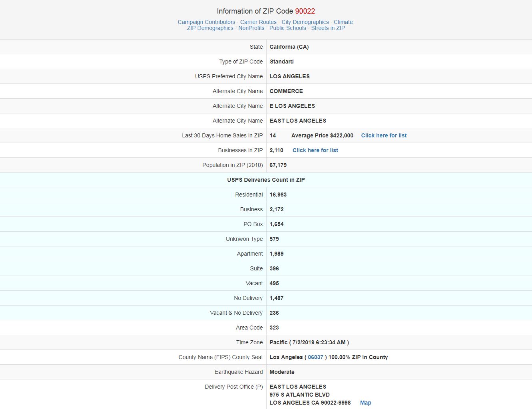The height and width of the screenshot is (409, 532).
Task: Click the red 90022 ZIP code heading
Action: (305, 11)
